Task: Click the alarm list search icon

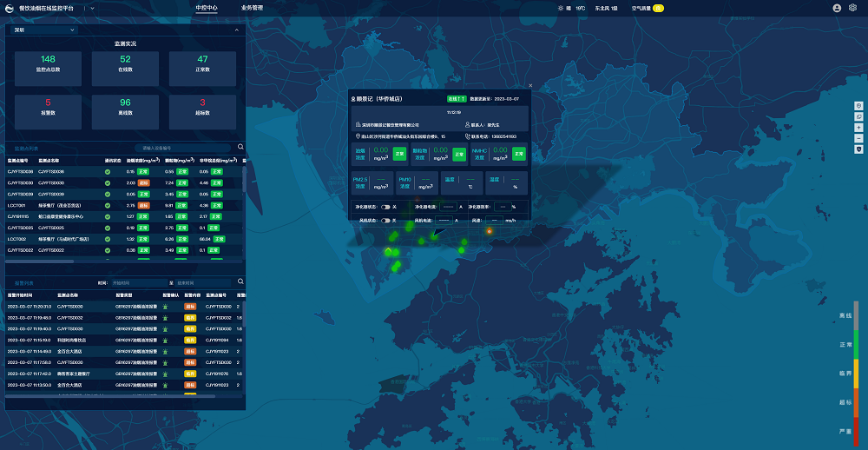Action: coord(240,282)
